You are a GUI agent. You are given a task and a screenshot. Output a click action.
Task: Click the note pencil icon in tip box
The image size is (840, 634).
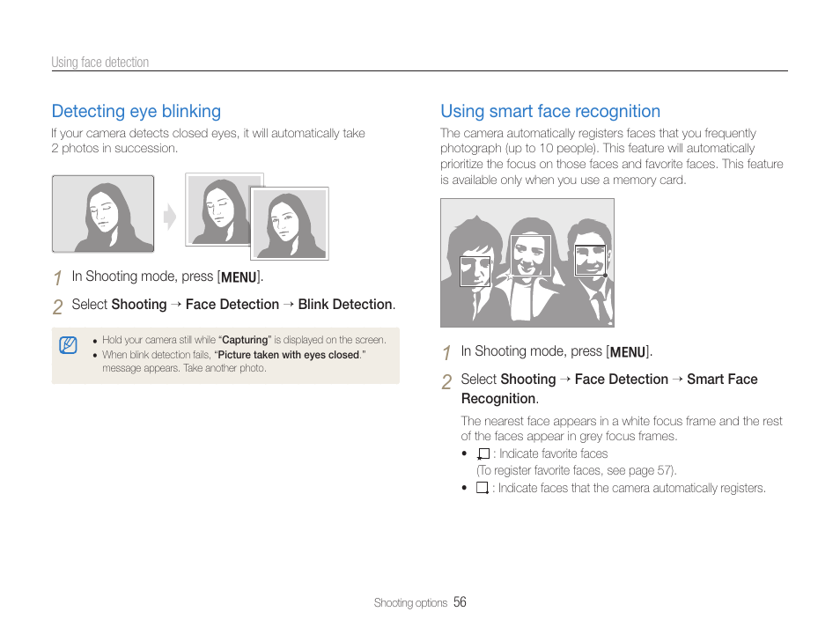click(x=68, y=345)
